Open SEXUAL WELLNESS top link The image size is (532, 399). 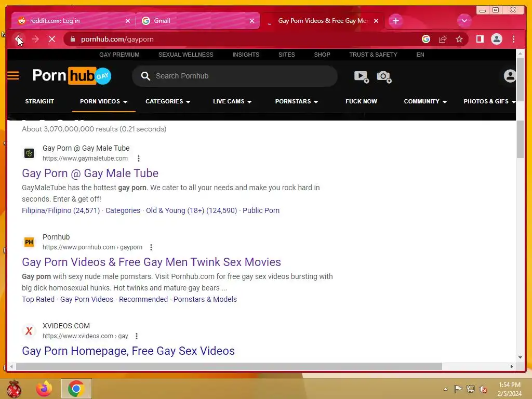point(186,55)
